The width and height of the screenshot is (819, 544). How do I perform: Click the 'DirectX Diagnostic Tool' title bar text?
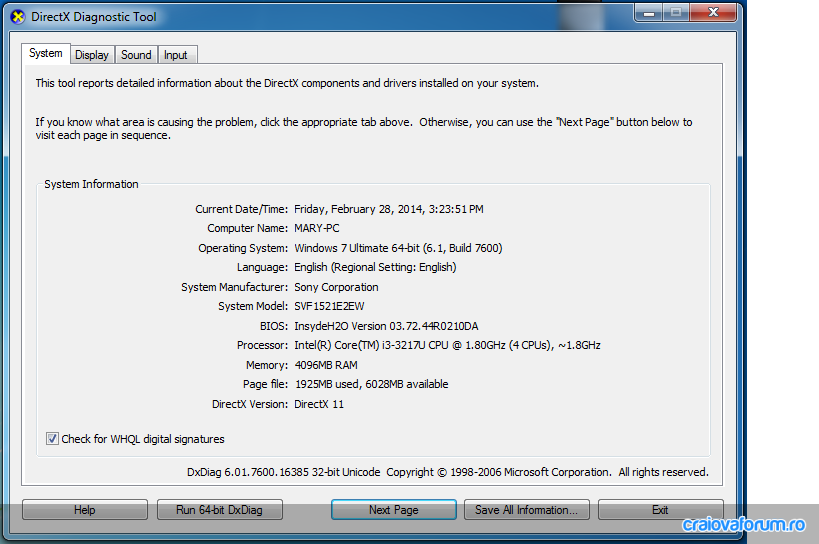93,17
